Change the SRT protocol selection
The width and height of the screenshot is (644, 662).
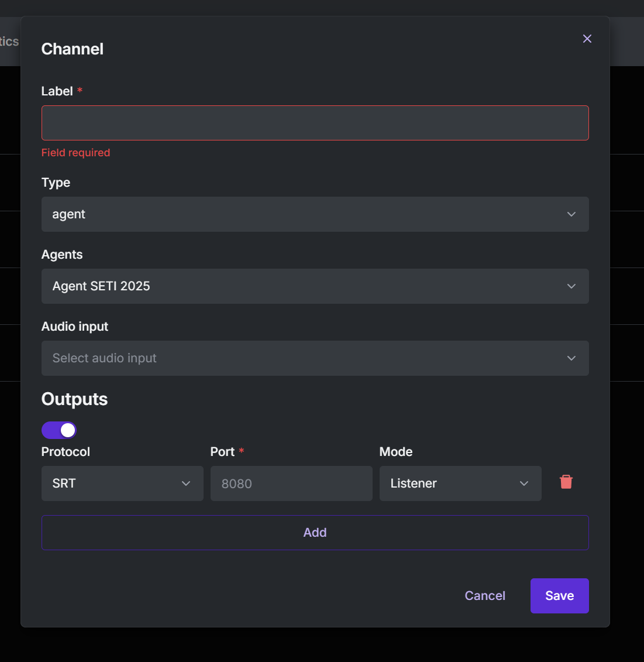[x=122, y=483]
